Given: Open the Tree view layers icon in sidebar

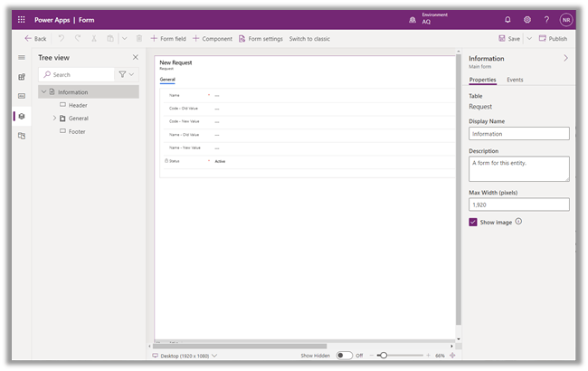Looking at the screenshot, I should (22, 116).
